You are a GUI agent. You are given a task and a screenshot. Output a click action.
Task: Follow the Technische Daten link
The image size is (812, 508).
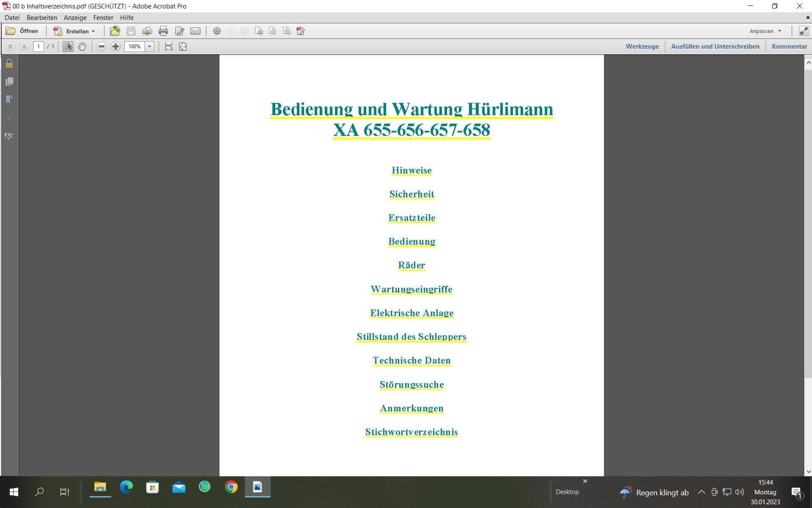[411, 360]
